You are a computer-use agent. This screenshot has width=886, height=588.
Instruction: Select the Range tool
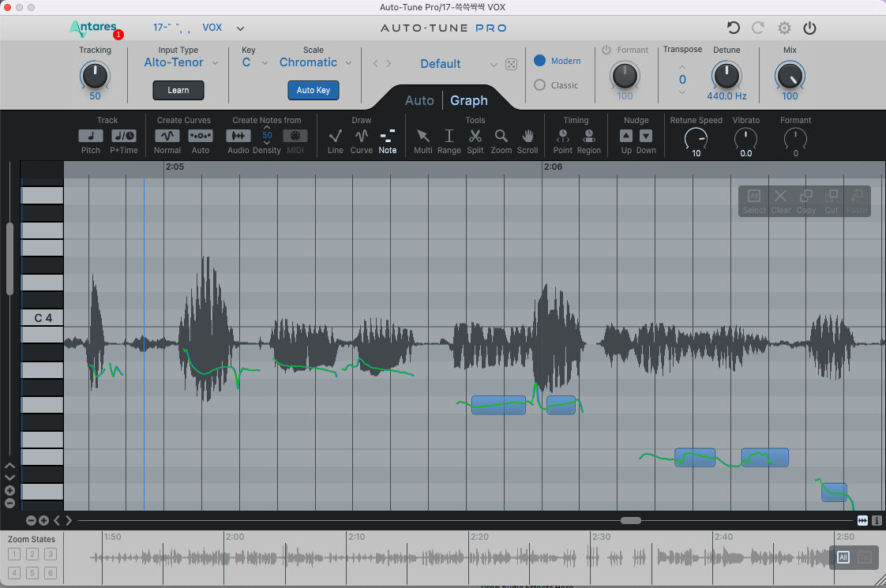(x=449, y=136)
